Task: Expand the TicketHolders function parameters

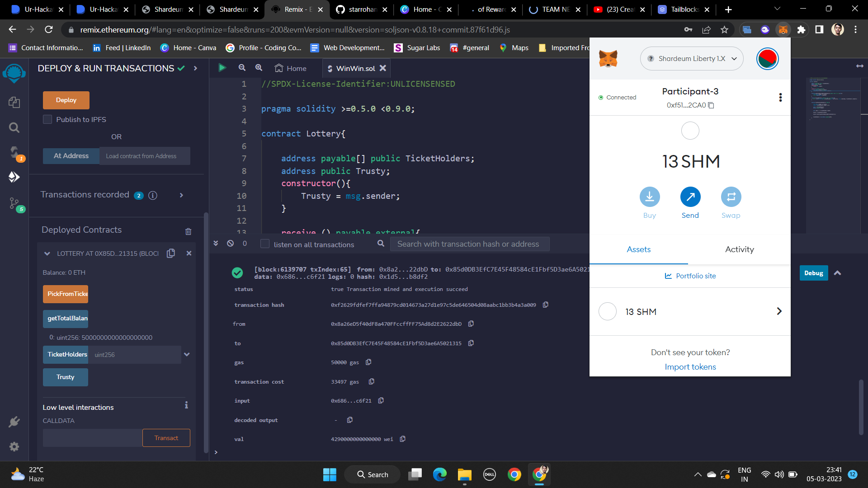Action: click(x=187, y=355)
